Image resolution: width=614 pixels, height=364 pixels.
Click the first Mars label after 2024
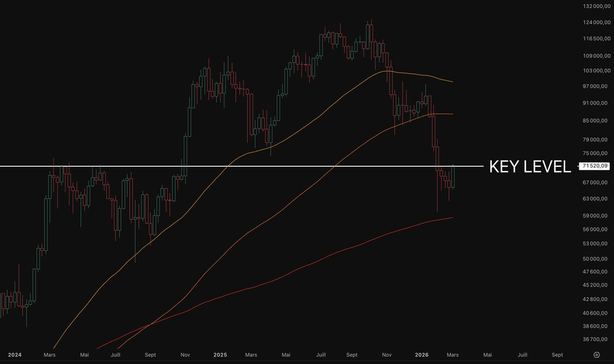(x=50, y=355)
